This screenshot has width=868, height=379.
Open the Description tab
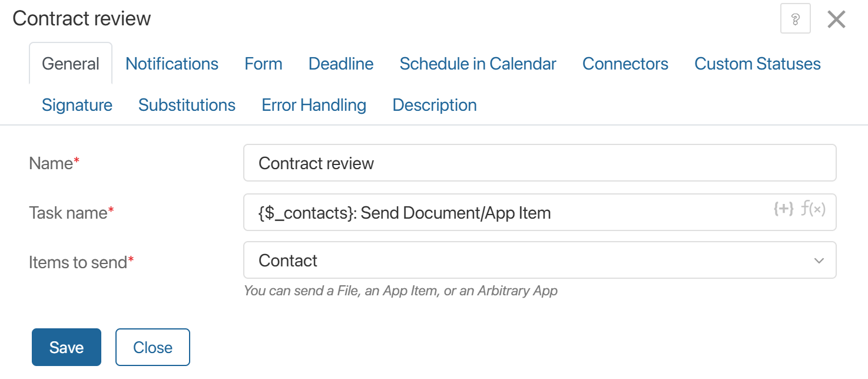point(435,105)
